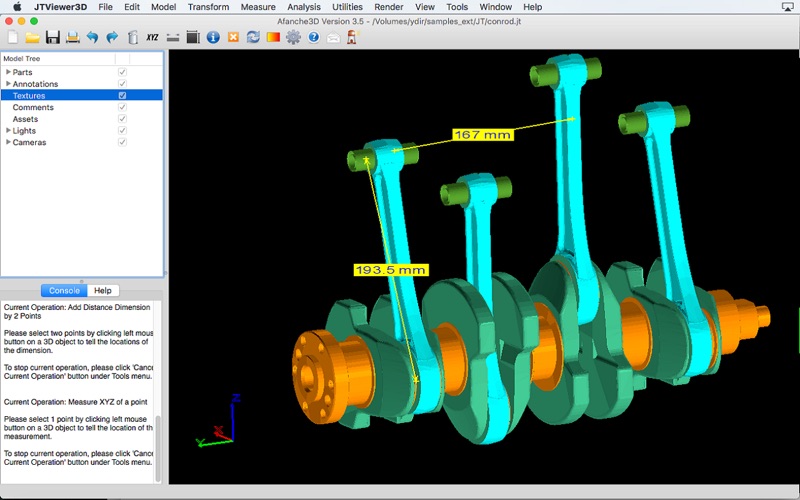The height and width of the screenshot is (500, 800).
Task: Click the Print icon in toolbar
Action: (x=72, y=38)
